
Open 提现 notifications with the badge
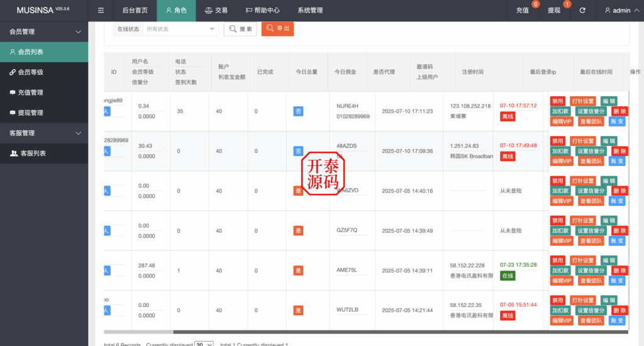[554, 11]
